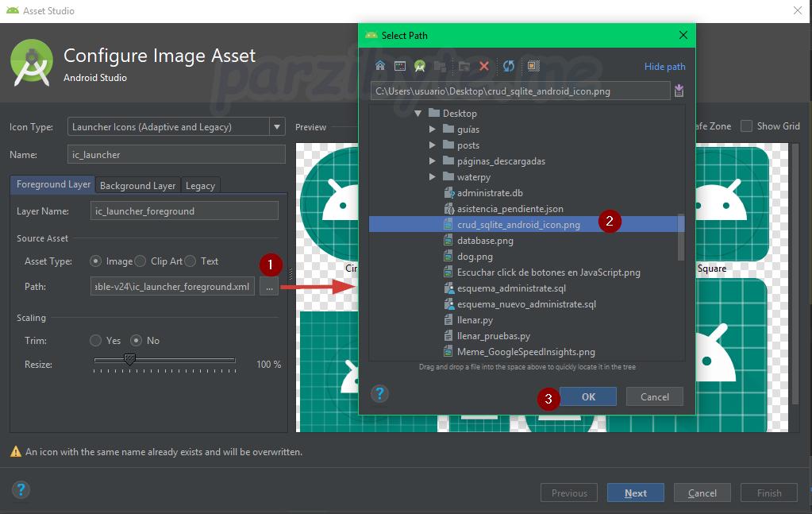Select the Clip Art asset type
Image resolution: width=812 pixels, height=514 pixels.
coord(140,261)
